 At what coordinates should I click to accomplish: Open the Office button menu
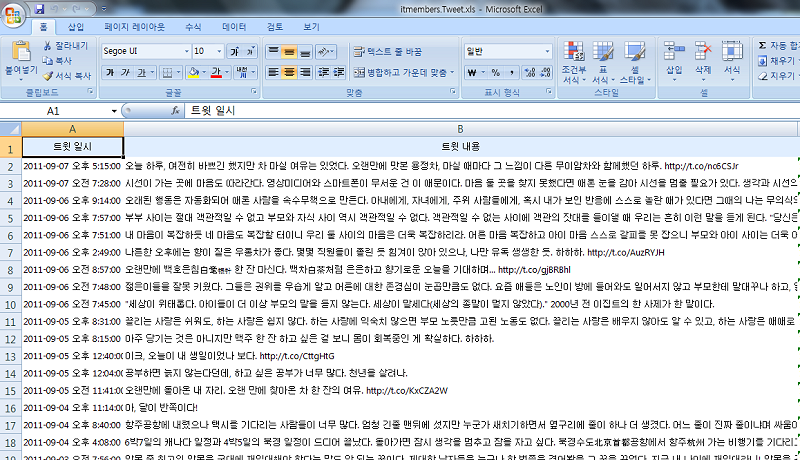pos(13,14)
